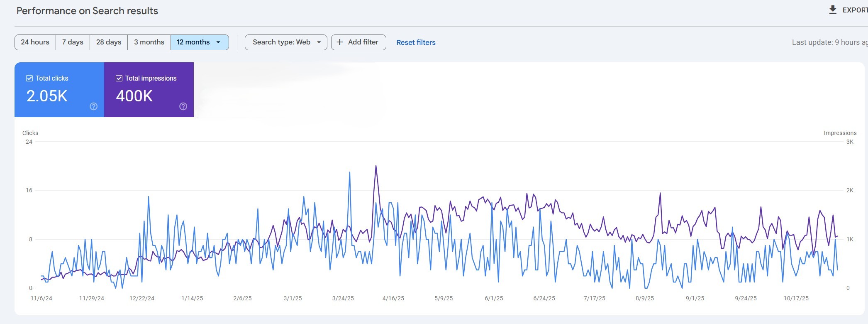
Task: Uncheck the Total impressions checkbox
Action: coord(119,79)
